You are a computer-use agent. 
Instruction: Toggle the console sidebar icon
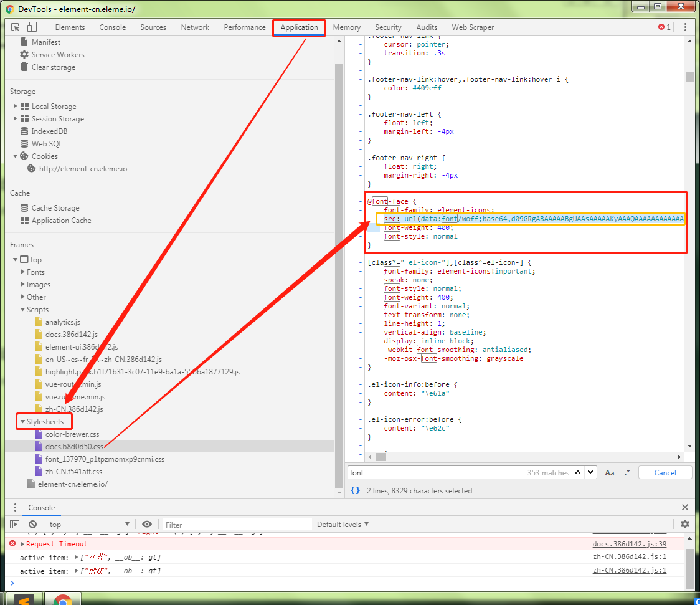(15, 524)
